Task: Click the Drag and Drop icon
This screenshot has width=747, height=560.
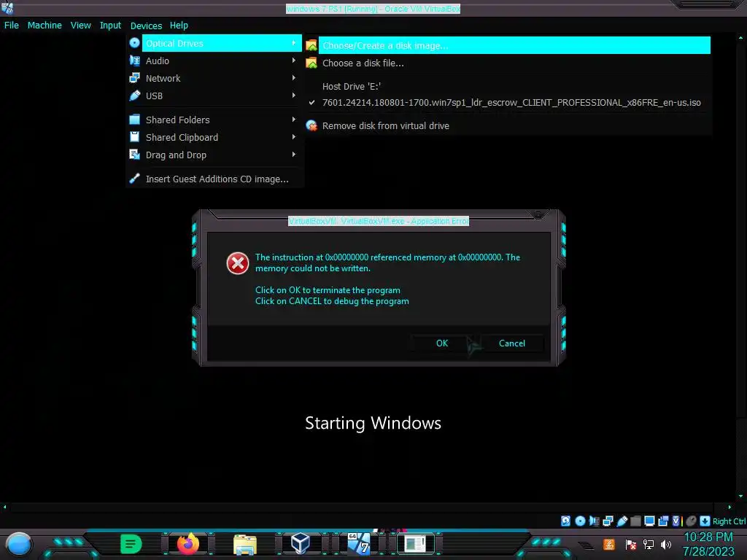Action: 135,155
